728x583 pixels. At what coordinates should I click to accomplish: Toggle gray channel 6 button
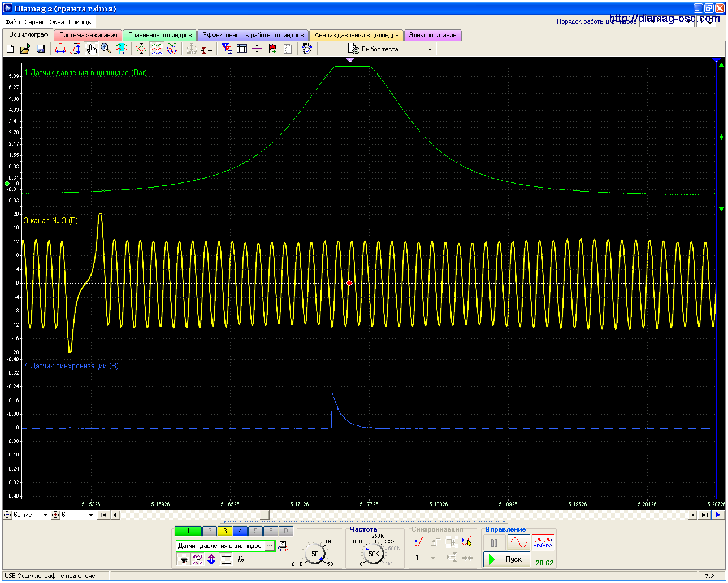pyautogui.click(x=271, y=530)
